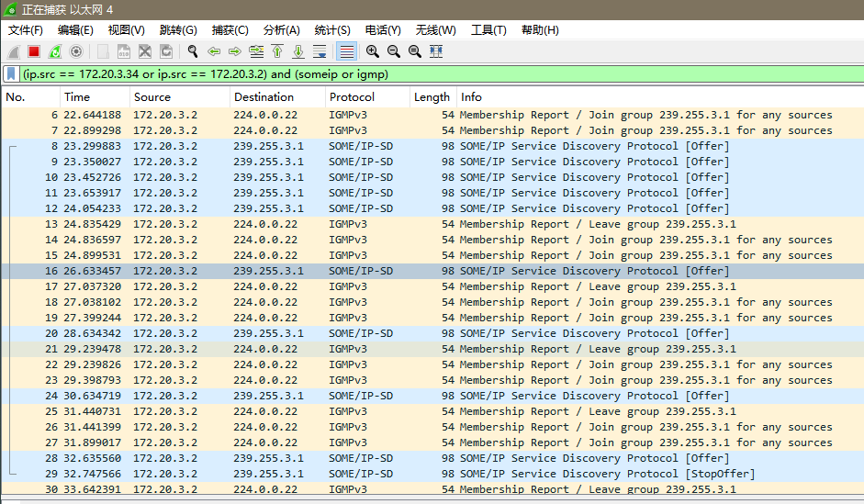
Task: Select packet 15 at time 24.899531
Action: (432, 255)
